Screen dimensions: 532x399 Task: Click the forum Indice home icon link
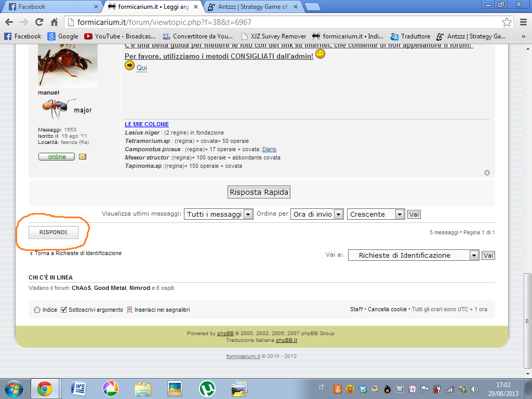pyautogui.click(x=46, y=310)
